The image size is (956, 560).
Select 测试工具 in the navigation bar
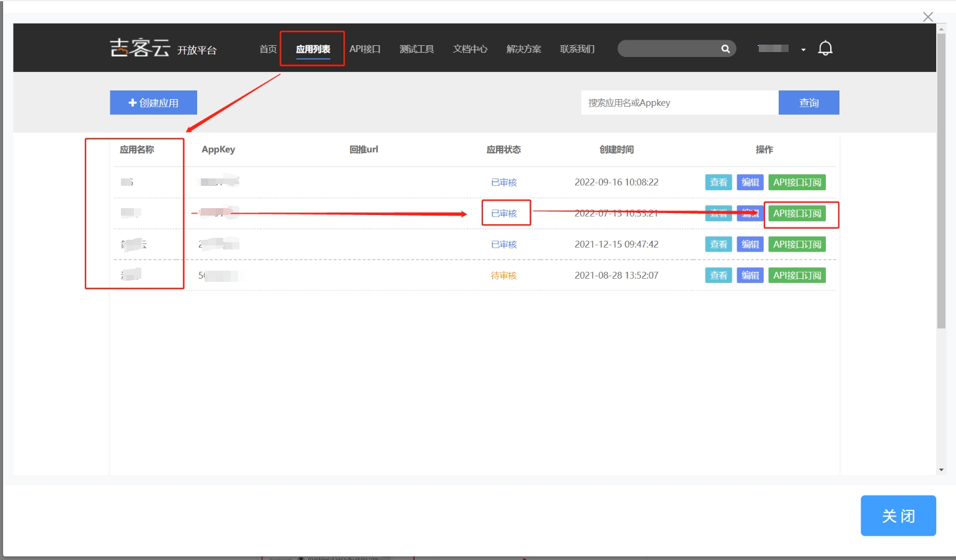tap(416, 49)
